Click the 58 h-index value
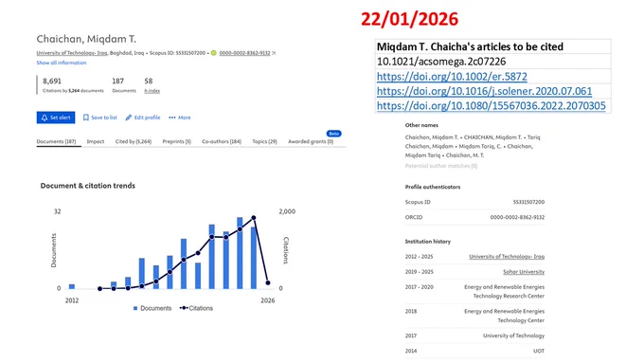This screenshot has height=363, width=644. pyautogui.click(x=149, y=82)
